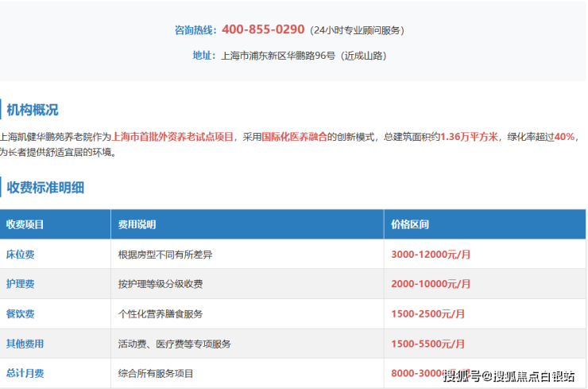Click the 个性化营养膳食服务 description cell

(160, 313)
